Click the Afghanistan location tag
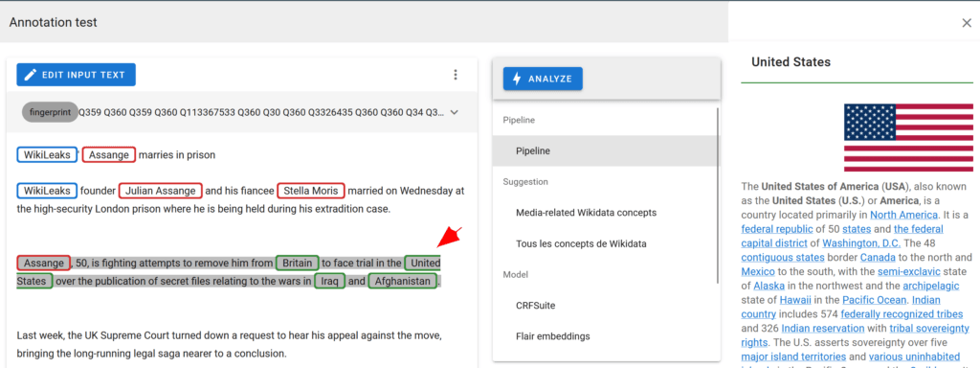980x368 pixels. point(403,281)
